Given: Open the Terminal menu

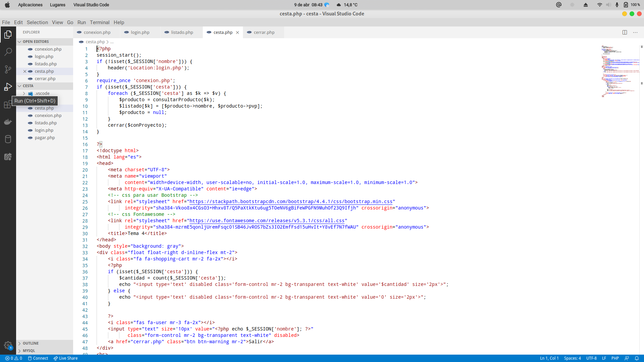Looking at the screenshot, I should pyautogui.click(x=100, y=22).
